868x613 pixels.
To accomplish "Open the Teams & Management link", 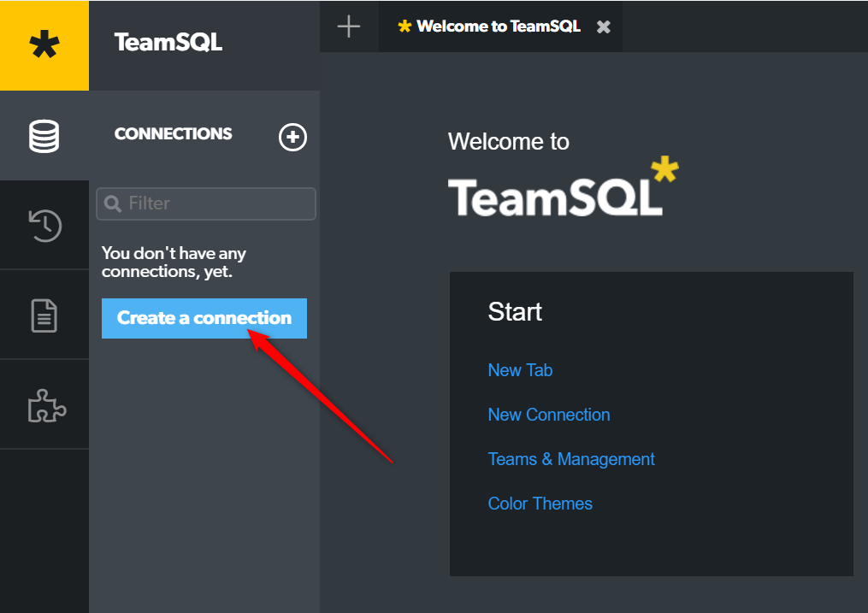I will click(x=570, y=459).
